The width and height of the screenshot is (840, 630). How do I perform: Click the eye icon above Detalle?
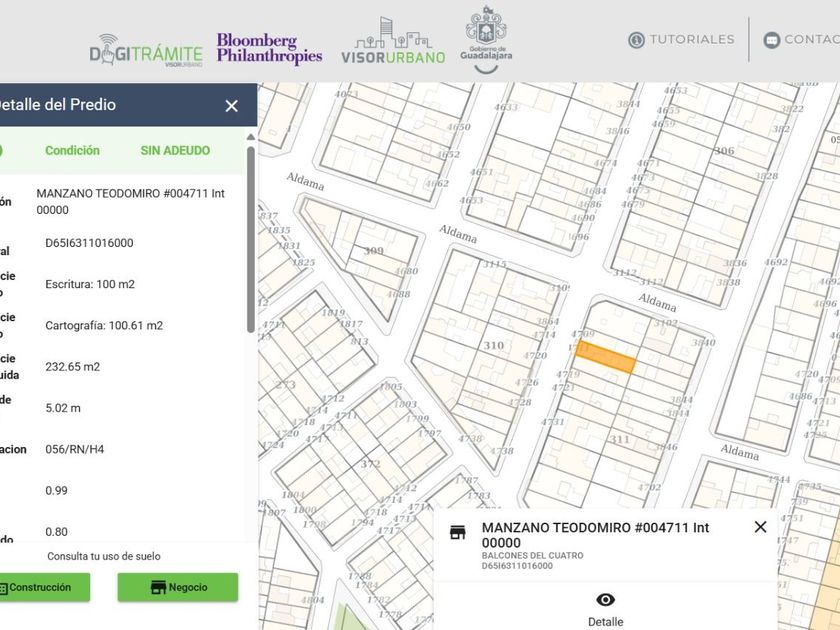click(605, 599)
